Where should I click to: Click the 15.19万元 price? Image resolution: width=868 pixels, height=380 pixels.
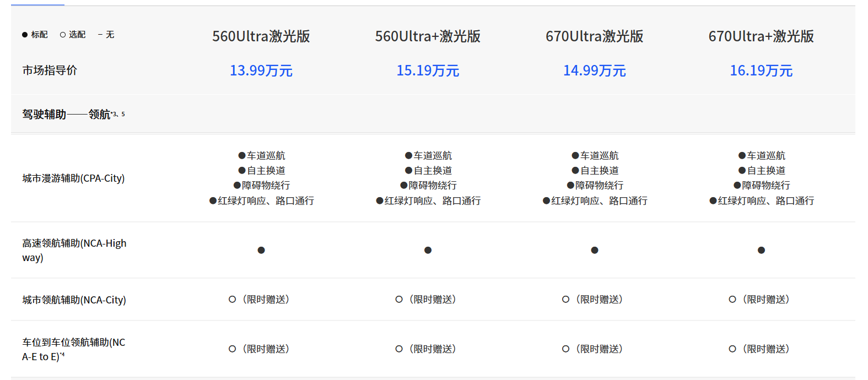(x=428, y=70)
